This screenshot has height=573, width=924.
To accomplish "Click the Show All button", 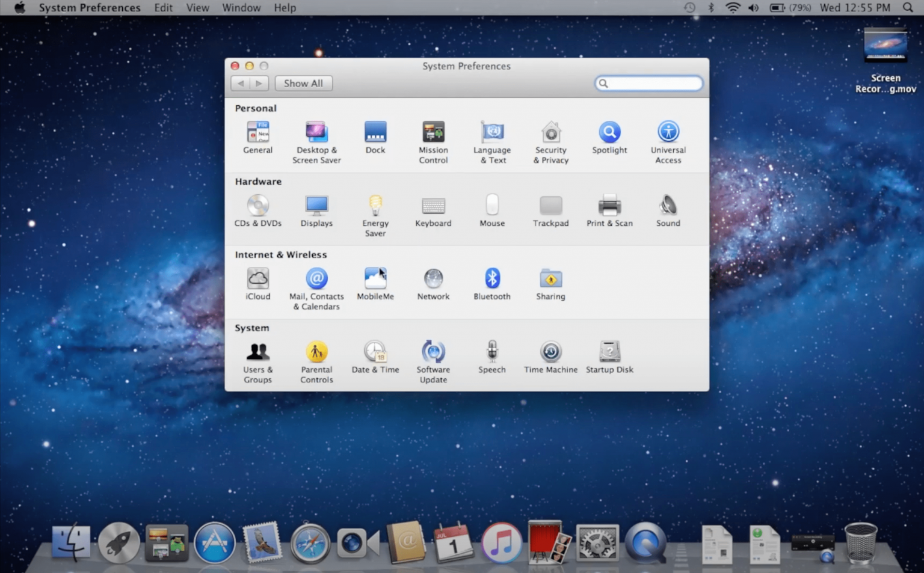I will click(x=303, y=83).
